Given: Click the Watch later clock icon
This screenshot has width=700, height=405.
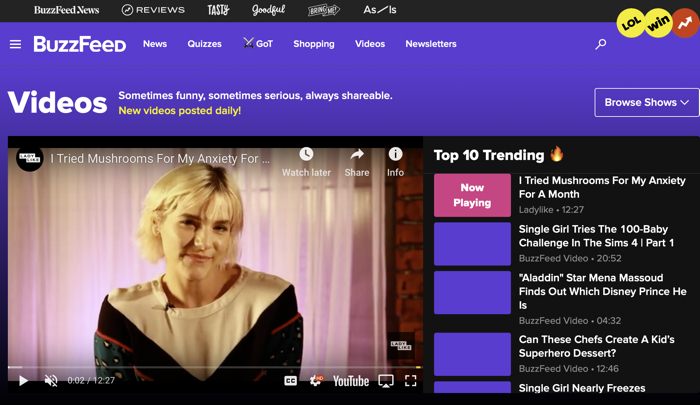Looking at the screenshot, I should click(306, 154).
